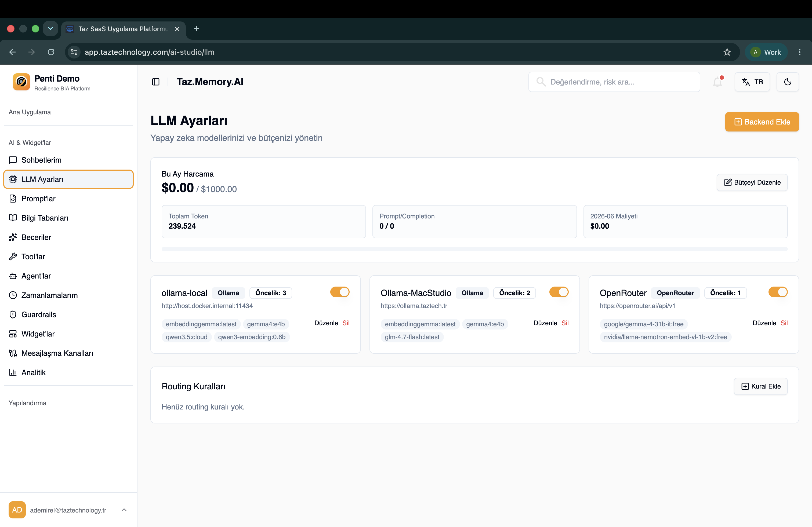
Task: Turn off the OpenRouter backend
Action: tap(778, 292)
